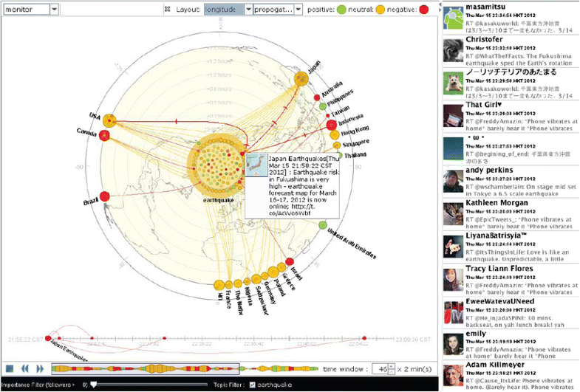The image size is (580, 392).
Task: Click andy perkins' avatar thumbnail
Action: tap(453, 182)
